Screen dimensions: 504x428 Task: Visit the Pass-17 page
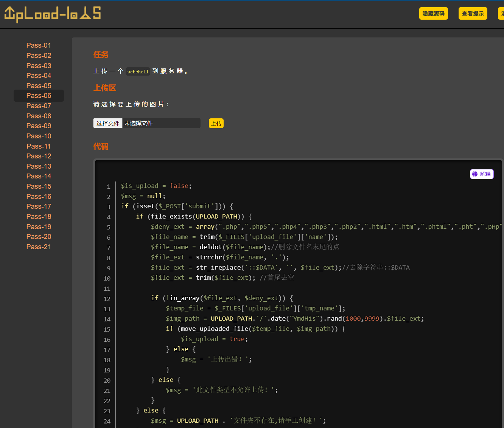39,206
